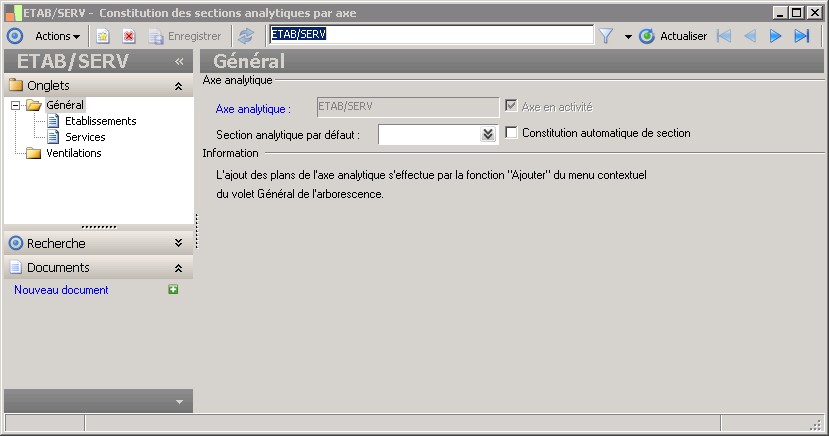The height and width of the screenshot is (436, 829).
Task: Open the Actions menu
Action: (x=57, y=36)
